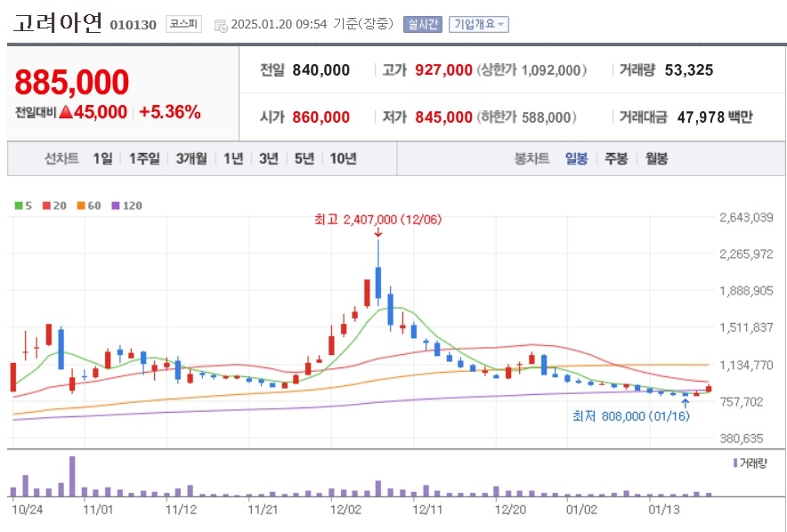Screen dimensions: 787x532
Task: Click the upper limit 1,092,000 text
Action: pos(531,70)
